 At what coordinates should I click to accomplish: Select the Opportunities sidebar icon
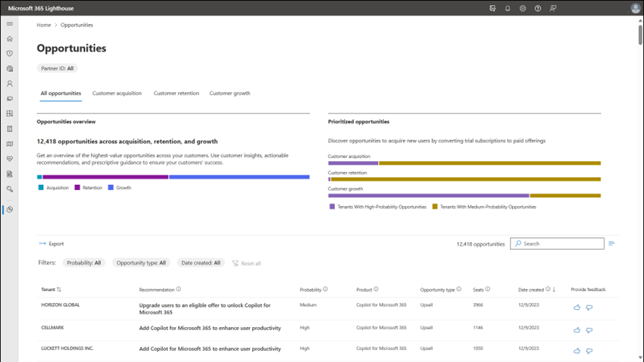click(x=9, y=209)
